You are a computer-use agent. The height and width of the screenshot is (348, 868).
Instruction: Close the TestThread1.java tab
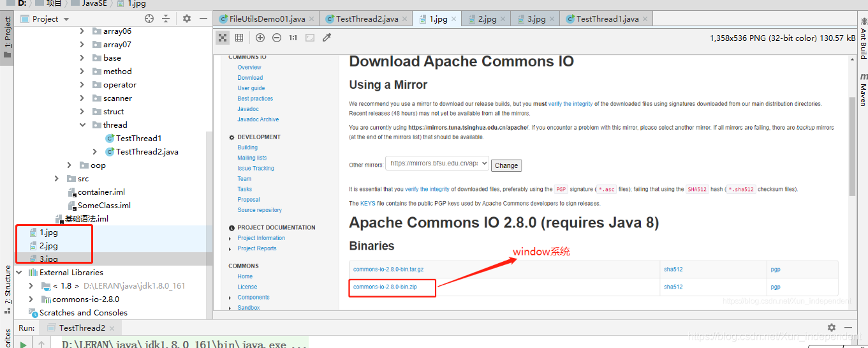coord(645,19)
